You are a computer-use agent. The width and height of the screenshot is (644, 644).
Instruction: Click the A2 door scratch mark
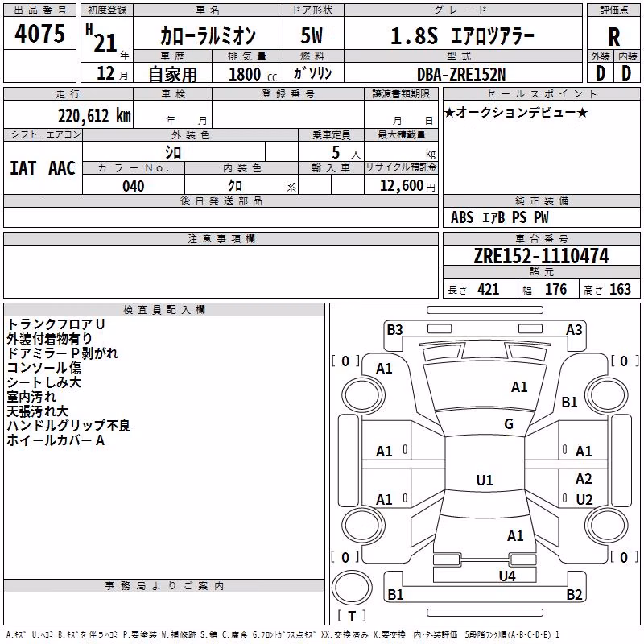pos(584,479)
